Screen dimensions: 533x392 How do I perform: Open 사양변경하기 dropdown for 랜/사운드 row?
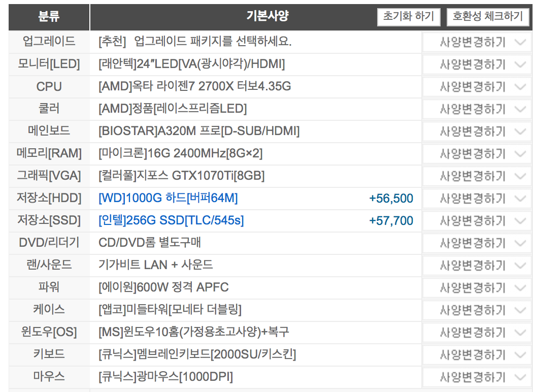point(476,266)
